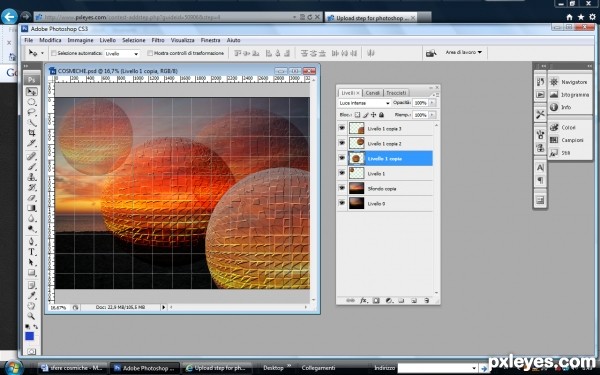
Task: Select the Lasso tool
Action: click(31, 112)
